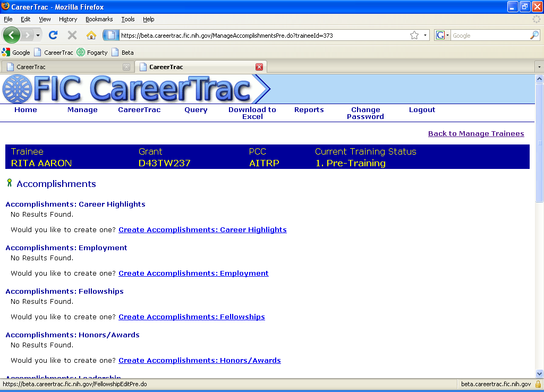The height and width of the screenshot is (392, 544).
Task: Open the Tools menu
Action: pos(127,19)
